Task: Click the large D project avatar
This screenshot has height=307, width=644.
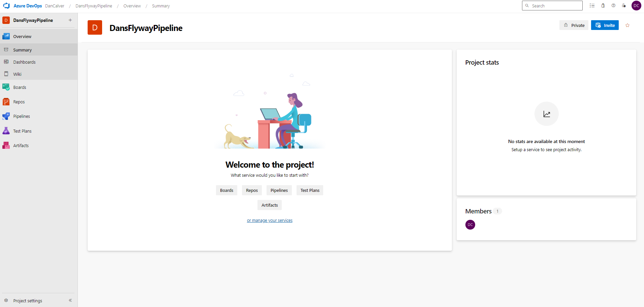Action: [95, 28]
